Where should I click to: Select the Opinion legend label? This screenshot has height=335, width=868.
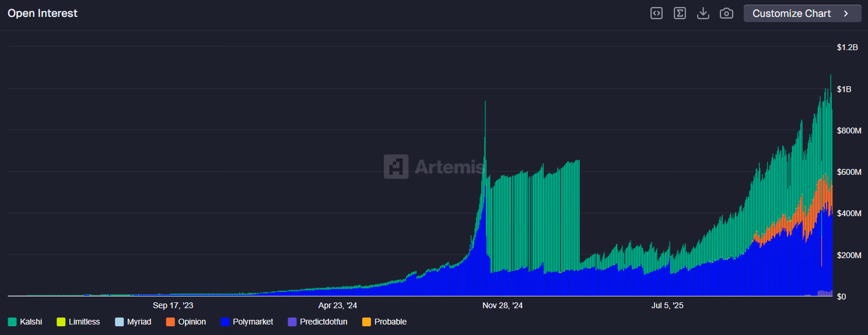point(192,322)
